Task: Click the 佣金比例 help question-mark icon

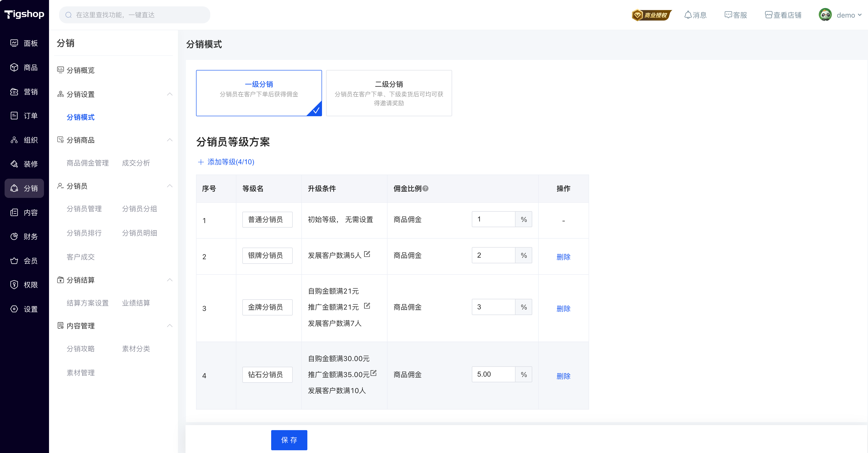Action: coord(425,189)
